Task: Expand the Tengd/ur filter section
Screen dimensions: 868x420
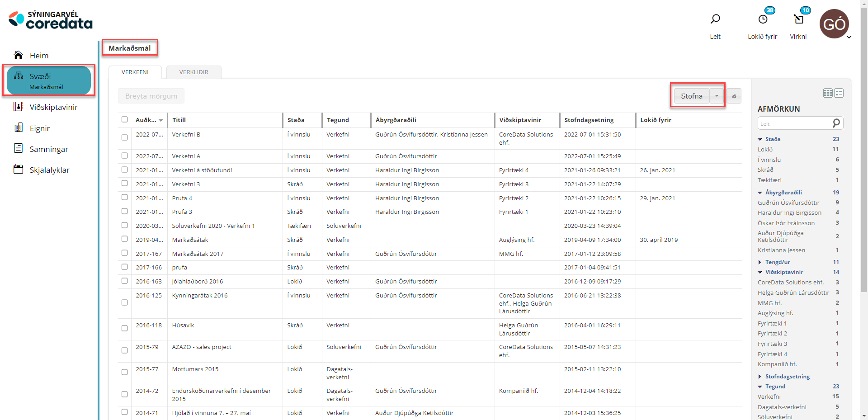Action: click(760, 262)
